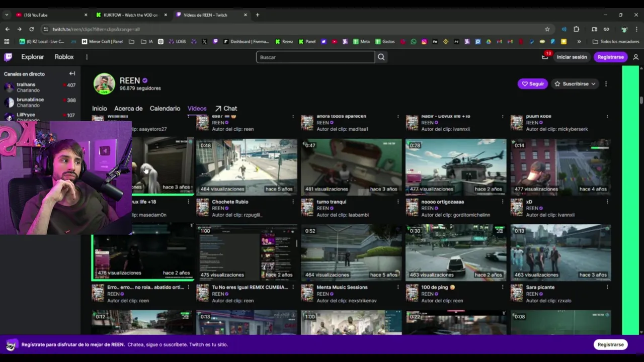This screenshot has width=644, height=362.
Task: Open the brunablince live channel
Action: point(40,102)
